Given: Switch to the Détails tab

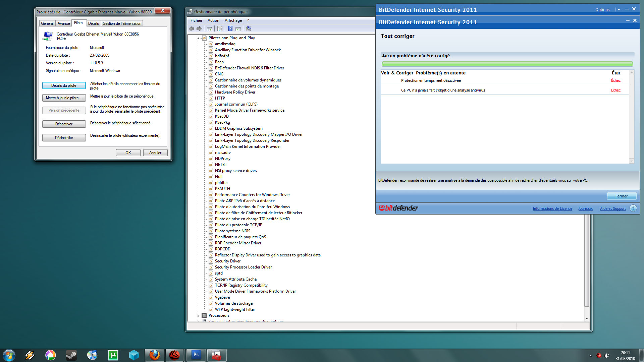Looking at the screenshot, I should click(93, 23).
